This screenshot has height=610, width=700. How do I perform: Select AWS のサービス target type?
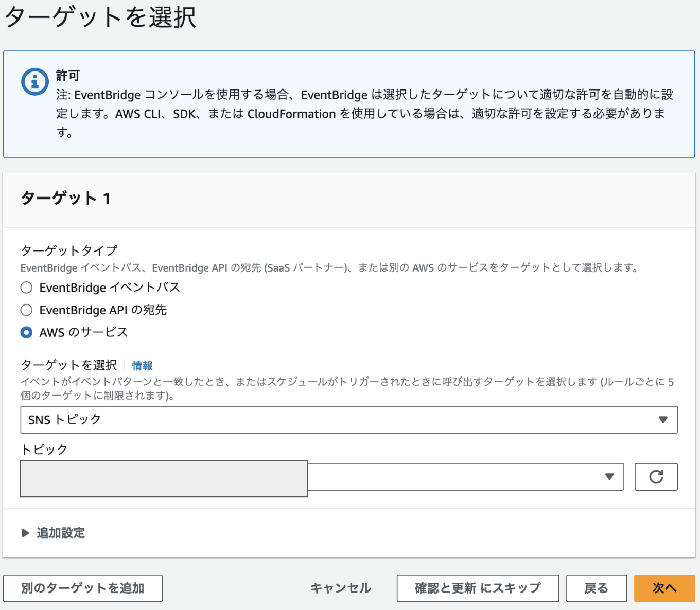(26, 332)
